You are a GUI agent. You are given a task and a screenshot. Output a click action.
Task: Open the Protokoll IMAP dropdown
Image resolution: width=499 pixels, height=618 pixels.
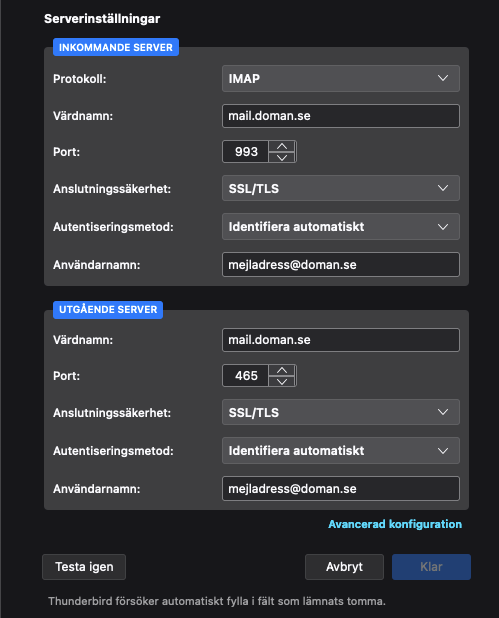tap(341, 78)
